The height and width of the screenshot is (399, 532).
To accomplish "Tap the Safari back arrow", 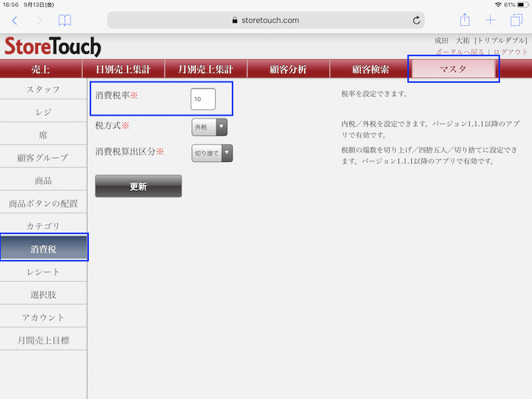I will pyautogui.click(x=14, y=21).
